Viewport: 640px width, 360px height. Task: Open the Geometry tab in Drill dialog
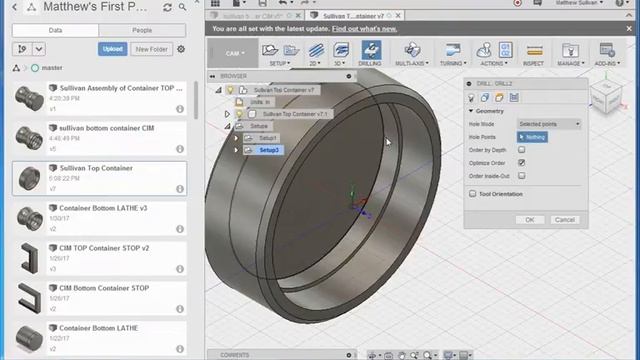pos(484,98)
